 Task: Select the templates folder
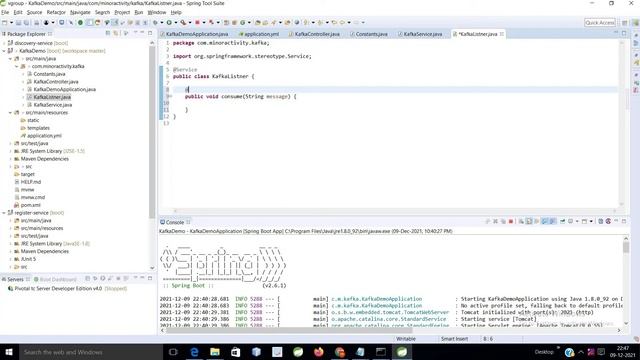pyautogui.click(x=38, y=128)
